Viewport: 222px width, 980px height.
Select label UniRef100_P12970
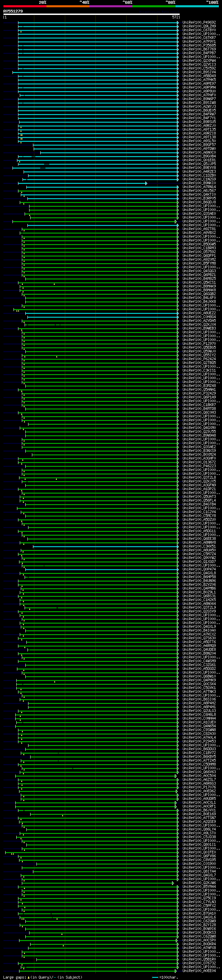199,343
